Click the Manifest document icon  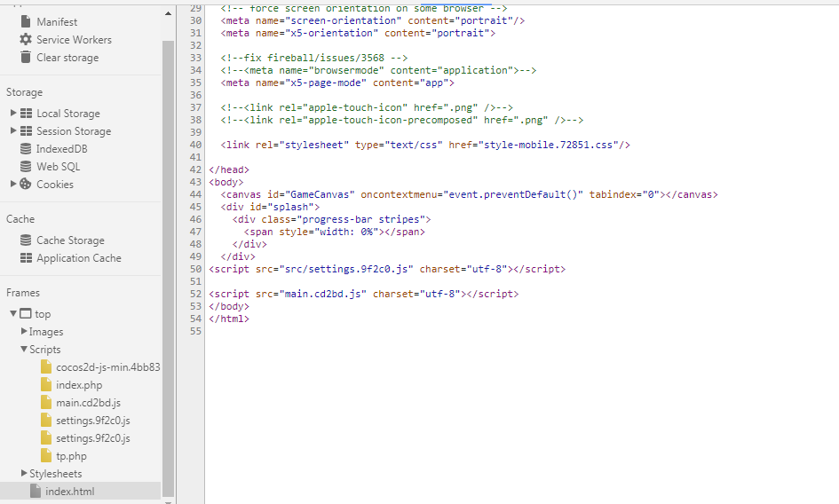[25, 21]
